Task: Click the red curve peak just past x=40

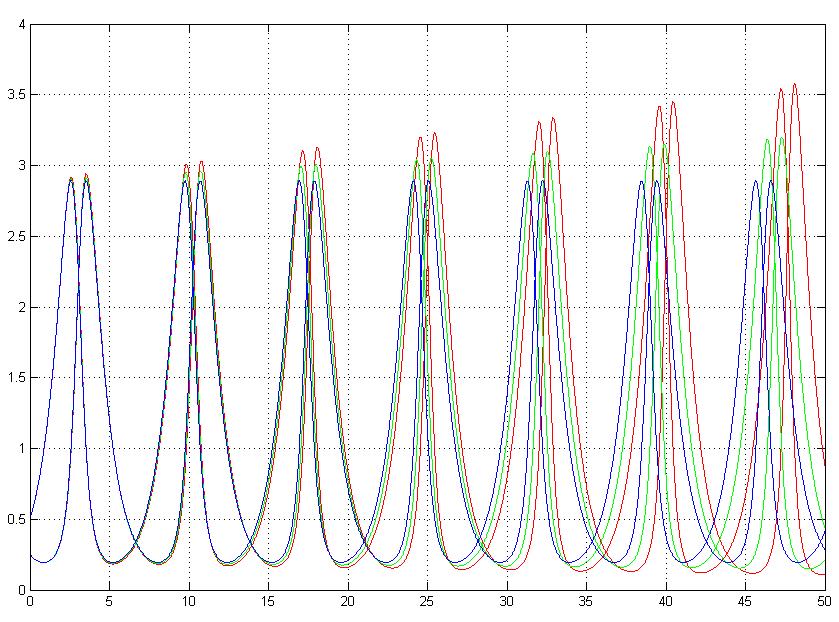Action: (x=673, y=102)
